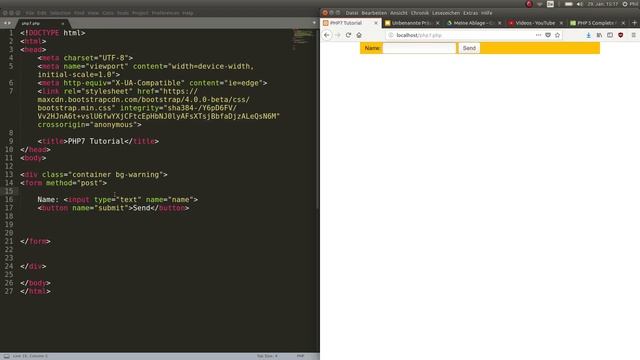Open Sublime tab list dropdown arrow
This screenshot has width=640, height=360.
click(x=314, y=23)
